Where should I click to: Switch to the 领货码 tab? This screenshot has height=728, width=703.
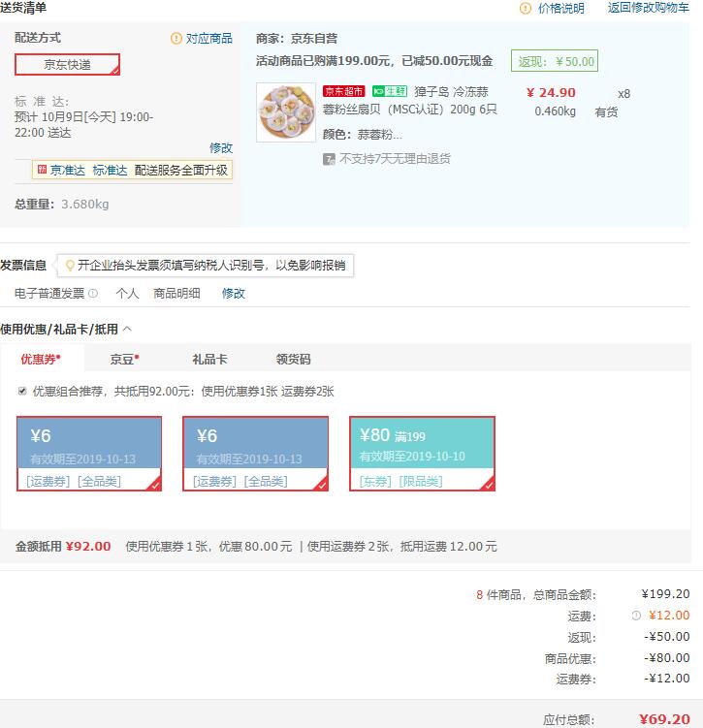click(294, 359)
